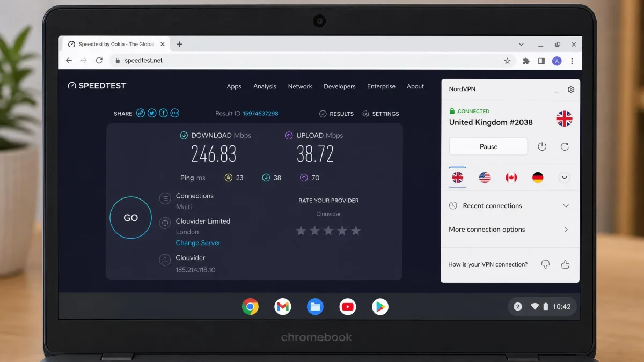Select the Canada quick connect flag

511,178
